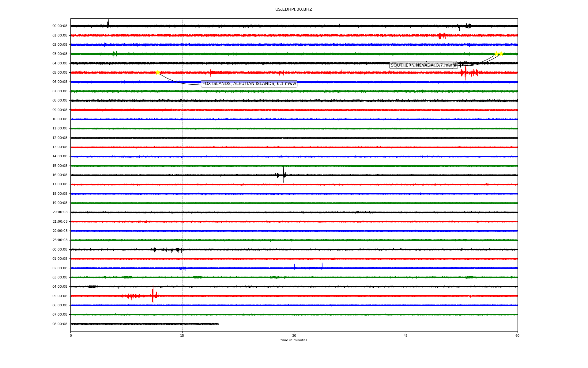Click the yellow star marking Fox Islands earthquake
This screenshot has height=368, width=588.
[x=158, y=72]
